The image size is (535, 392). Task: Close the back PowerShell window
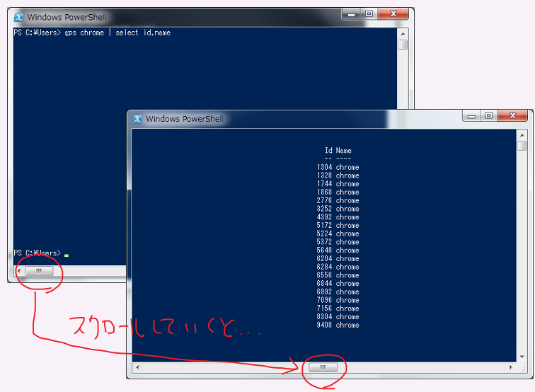(393, 14)
